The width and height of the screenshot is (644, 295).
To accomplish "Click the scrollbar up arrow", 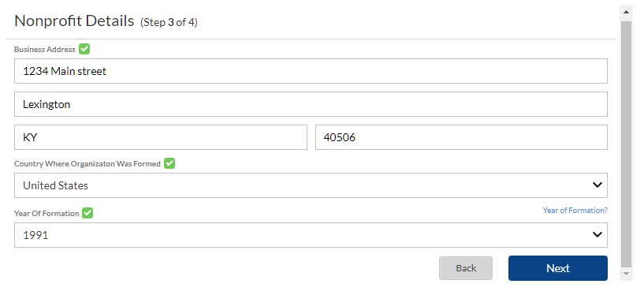I will point(626,12).
